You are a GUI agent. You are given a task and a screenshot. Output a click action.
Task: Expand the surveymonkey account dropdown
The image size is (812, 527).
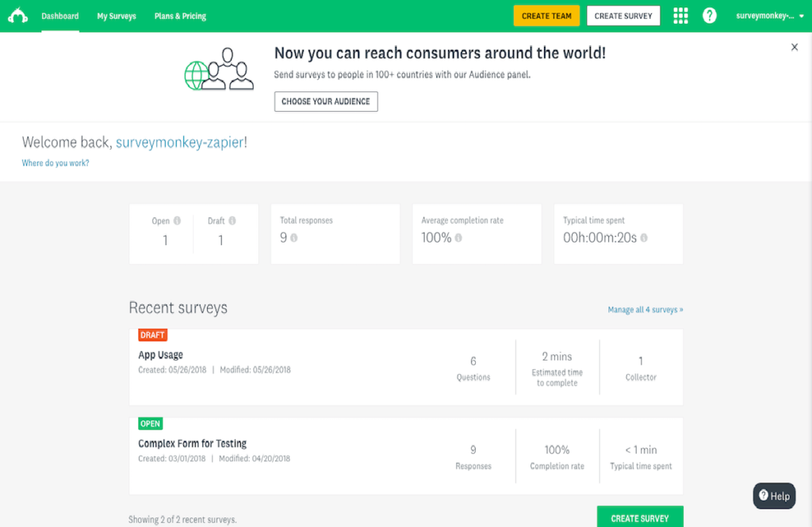pyautogui.click(x=769, y=16)
